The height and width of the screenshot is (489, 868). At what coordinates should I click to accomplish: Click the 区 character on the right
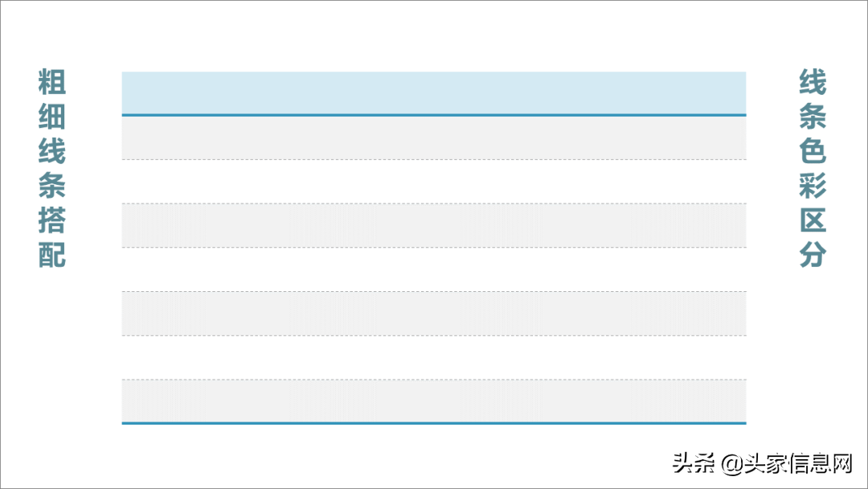point(813,220)
